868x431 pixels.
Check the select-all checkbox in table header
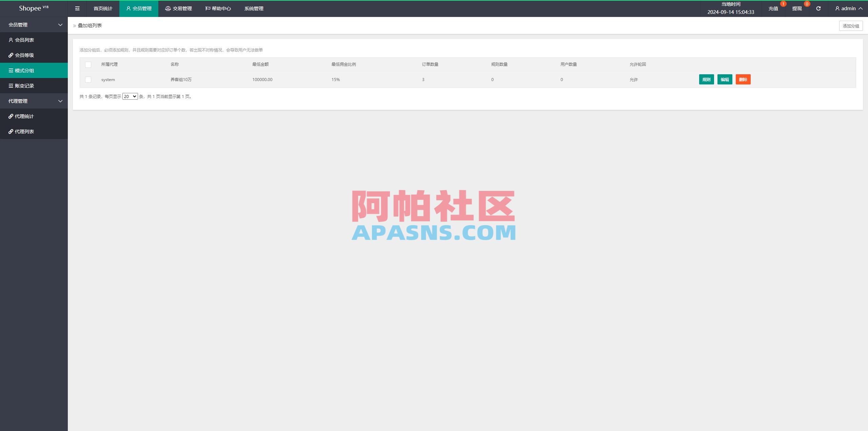[x=88, y=65]
